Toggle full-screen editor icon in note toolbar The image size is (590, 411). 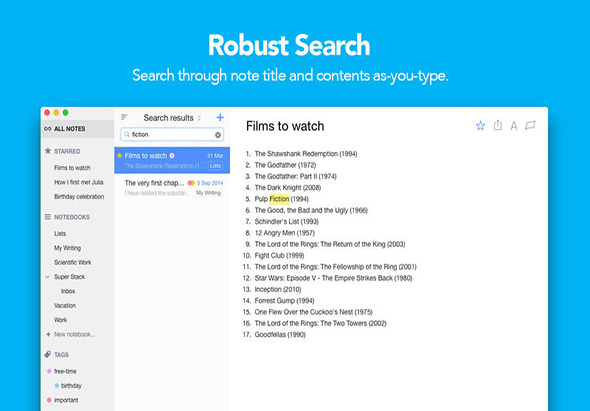tap(530, 125)
